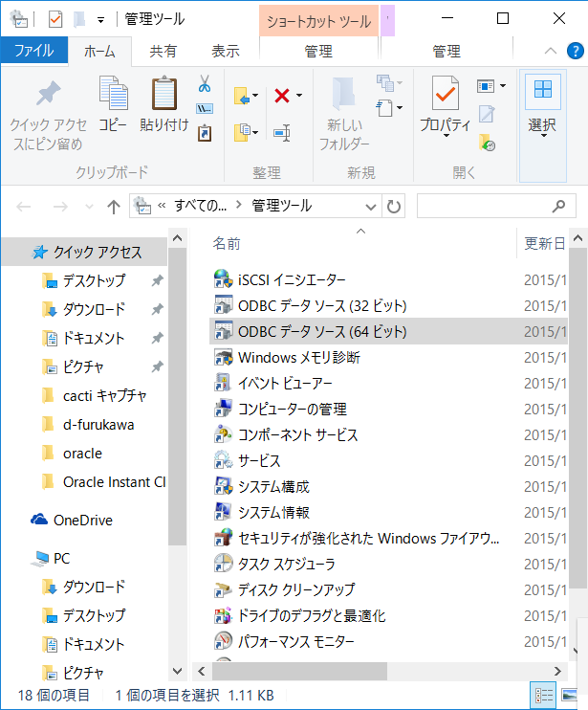Viewport: 588px width, 710px height.
Task: Switch to Details view icon in status bar
Action: (x=543, y=695)
